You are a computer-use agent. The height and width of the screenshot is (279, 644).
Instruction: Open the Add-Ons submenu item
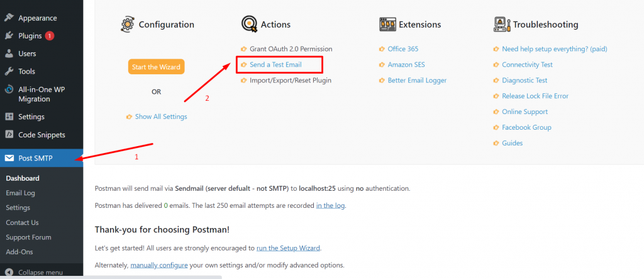point(19,252)
